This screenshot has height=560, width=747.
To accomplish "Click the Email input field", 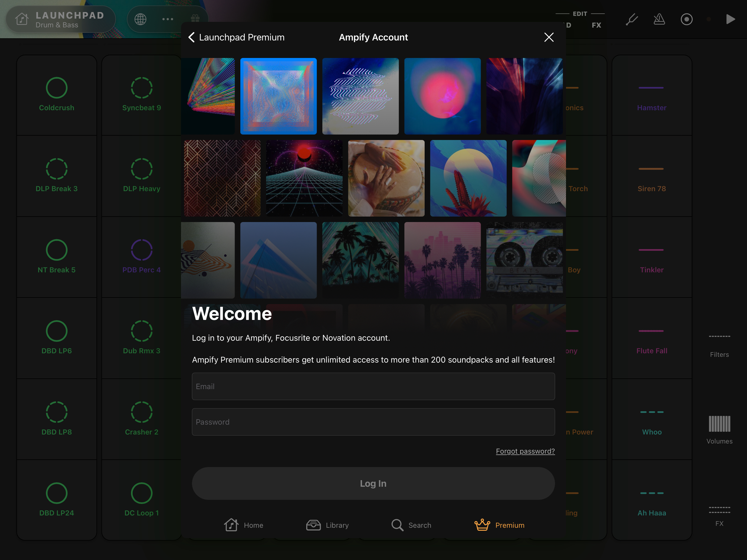I will [x=373, y=386].
